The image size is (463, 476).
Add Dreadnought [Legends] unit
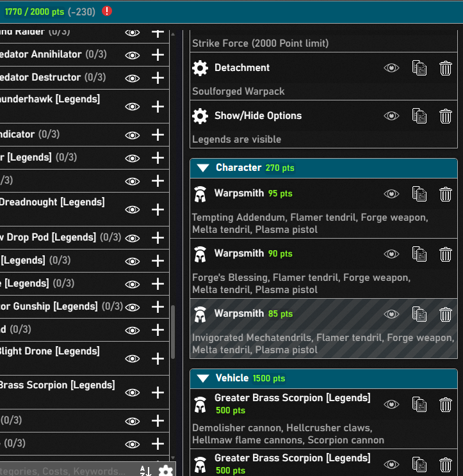coord(158,209)
